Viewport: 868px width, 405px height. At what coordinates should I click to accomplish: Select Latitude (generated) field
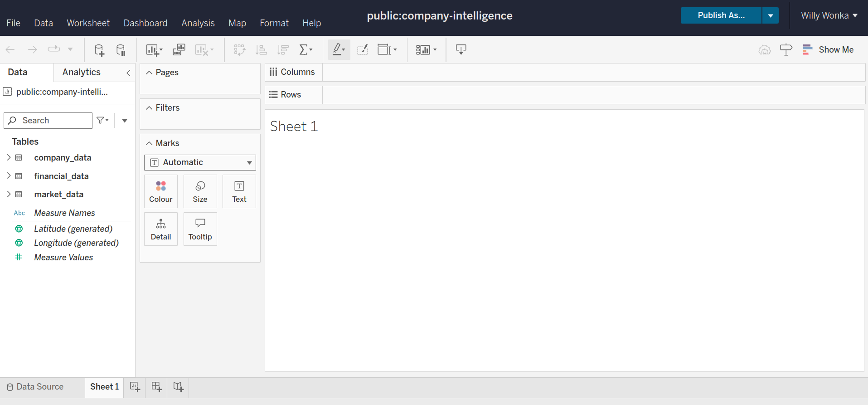click(x=73, y=229)
